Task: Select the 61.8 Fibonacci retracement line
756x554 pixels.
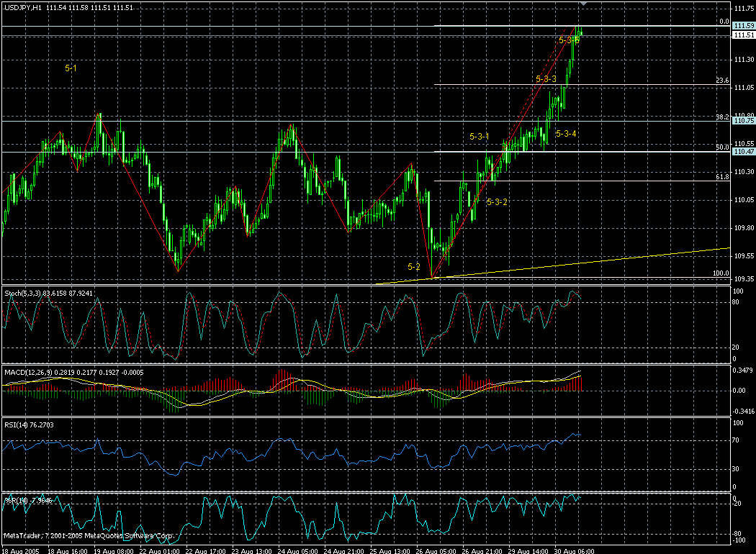Action: click(x=576, y=181)
